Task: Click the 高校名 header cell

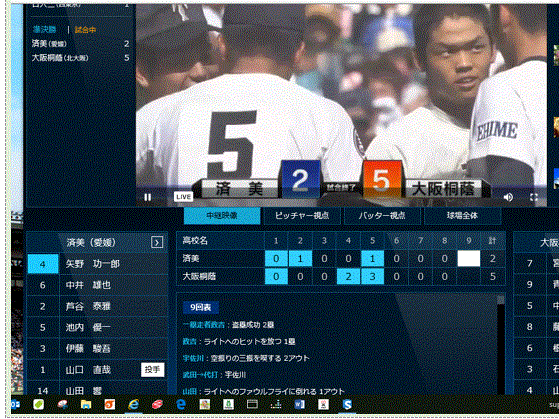Action: (x=195, y=241)
